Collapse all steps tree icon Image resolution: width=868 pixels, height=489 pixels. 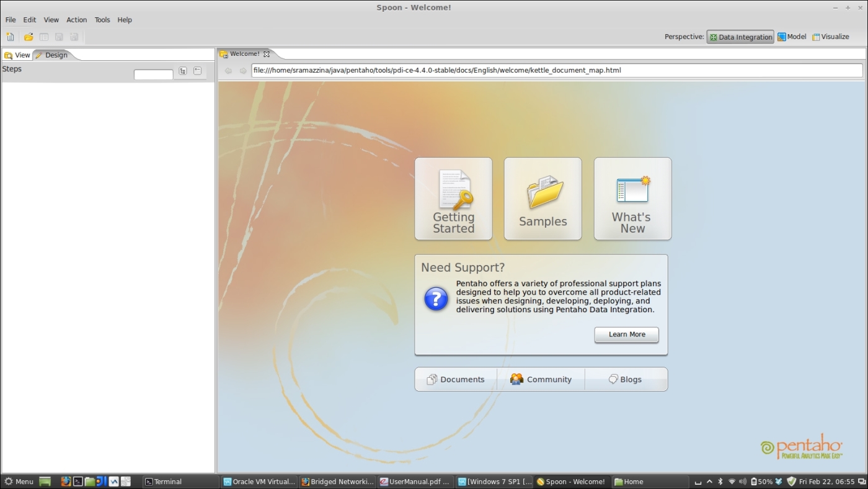(197, 71)
